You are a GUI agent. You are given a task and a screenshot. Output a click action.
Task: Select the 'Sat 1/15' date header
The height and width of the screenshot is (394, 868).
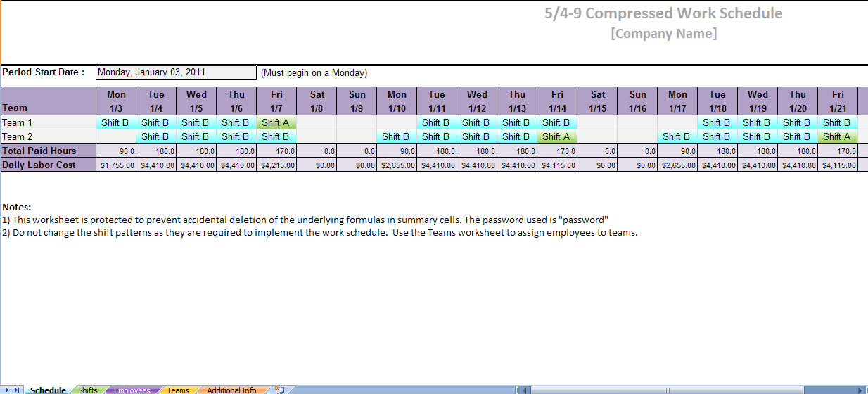(597, 101)
